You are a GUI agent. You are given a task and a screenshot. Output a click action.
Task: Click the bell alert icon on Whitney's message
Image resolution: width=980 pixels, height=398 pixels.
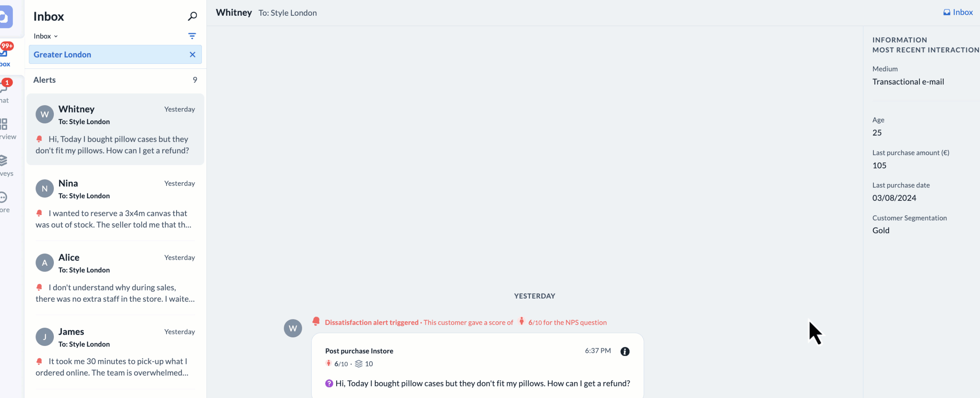point(39,139)
